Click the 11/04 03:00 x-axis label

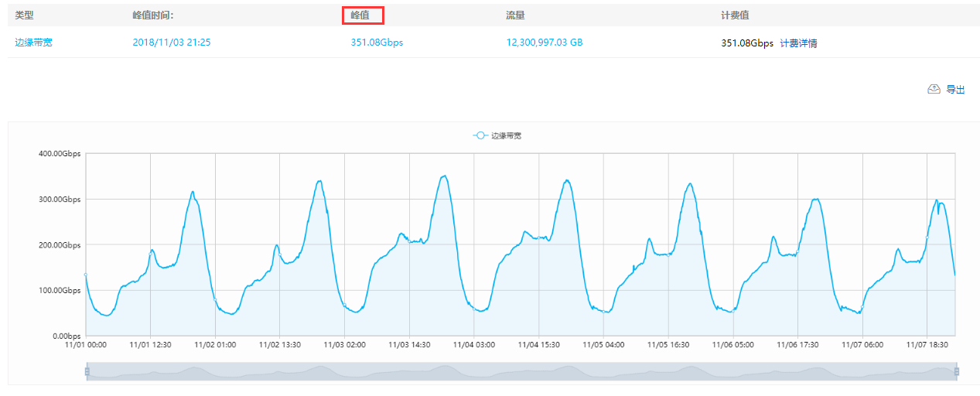[x=474, y=345]
